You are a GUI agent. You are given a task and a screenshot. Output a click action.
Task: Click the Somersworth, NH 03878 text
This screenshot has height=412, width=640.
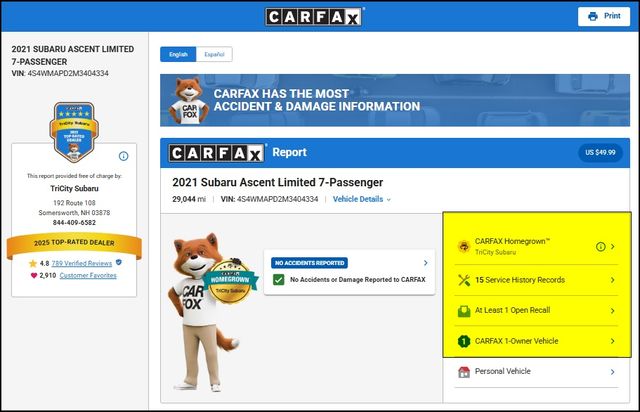[x=74, y=213]
